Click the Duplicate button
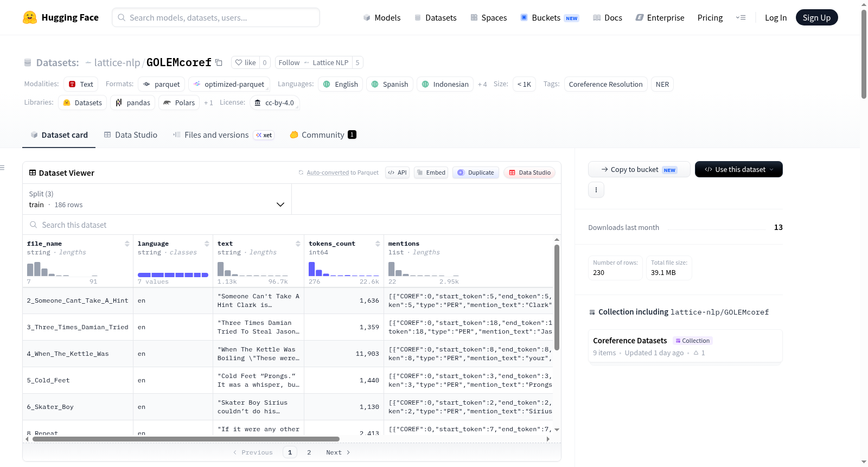The image size is (868, 467). [x=476, y=172]
